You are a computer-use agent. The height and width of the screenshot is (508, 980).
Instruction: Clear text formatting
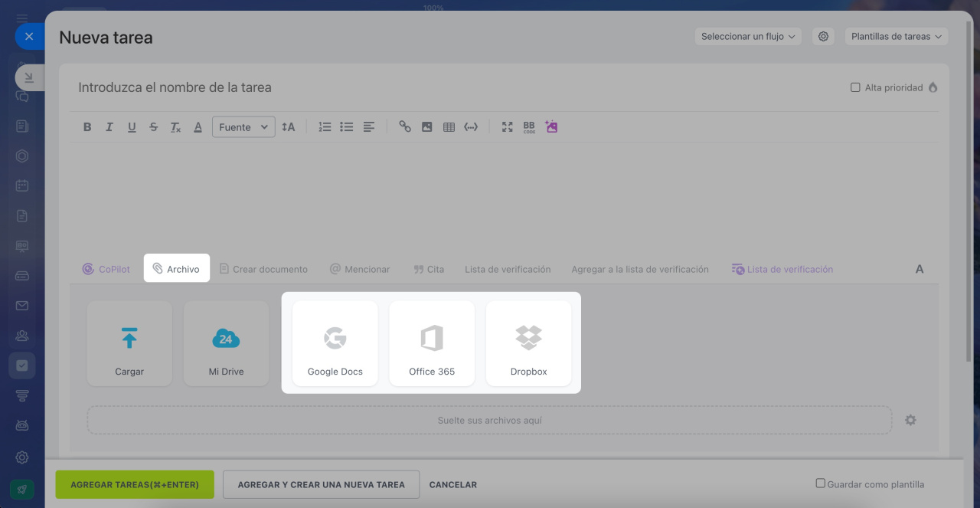click(175, 127)
